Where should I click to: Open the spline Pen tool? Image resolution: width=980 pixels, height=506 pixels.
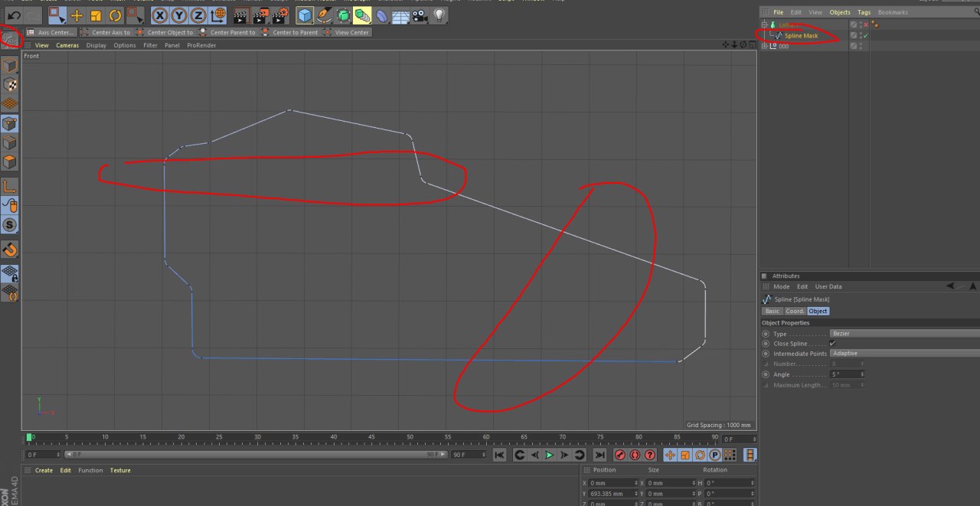click(x=324, y=15)
